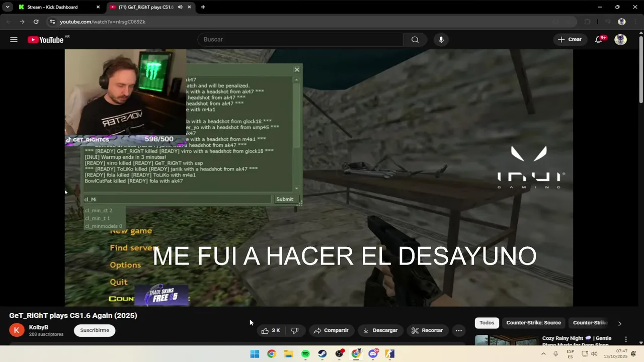Screen dimensions: 644x362
Task: Open YouTube notifications bell
Action: [x=599, y=40]
